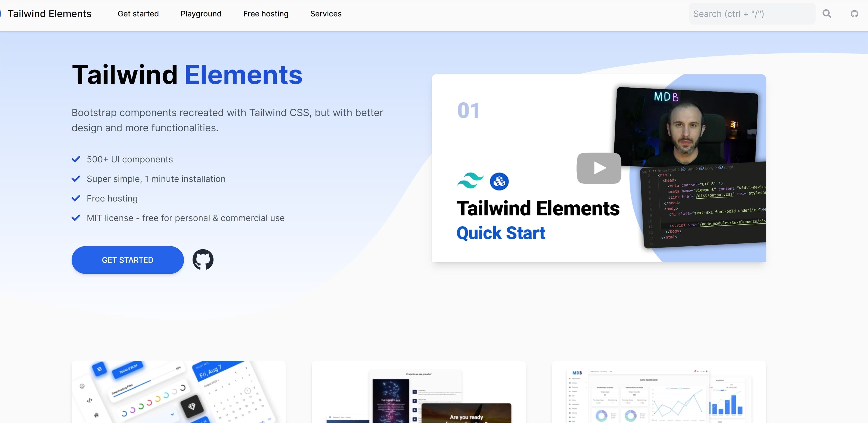Click checkmark next to Free hosting
This screenshot has height=423, width=868.
(x=76, y=198)
